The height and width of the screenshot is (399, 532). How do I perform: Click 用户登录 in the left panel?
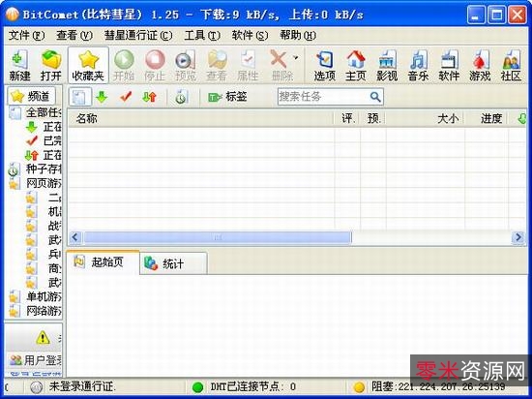[35, 360]
